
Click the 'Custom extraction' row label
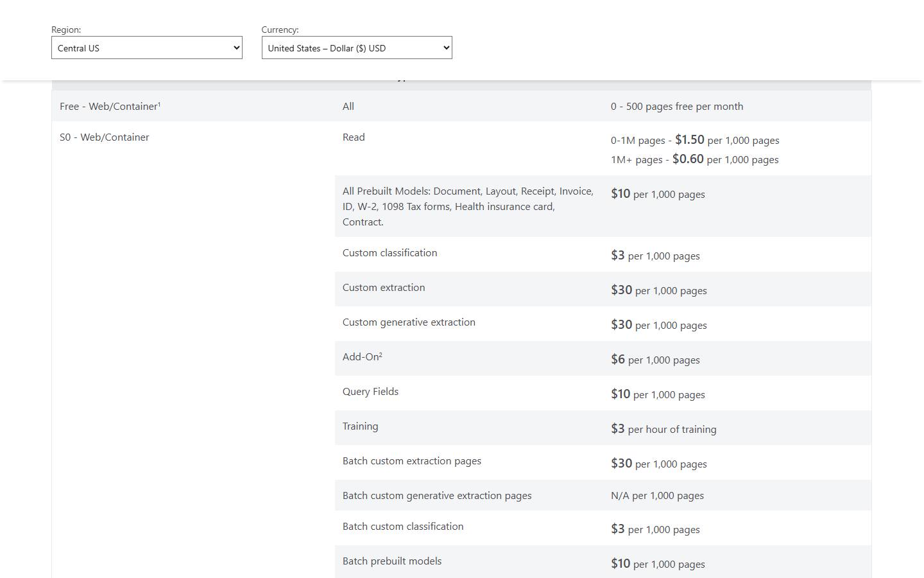click(384, 287)
